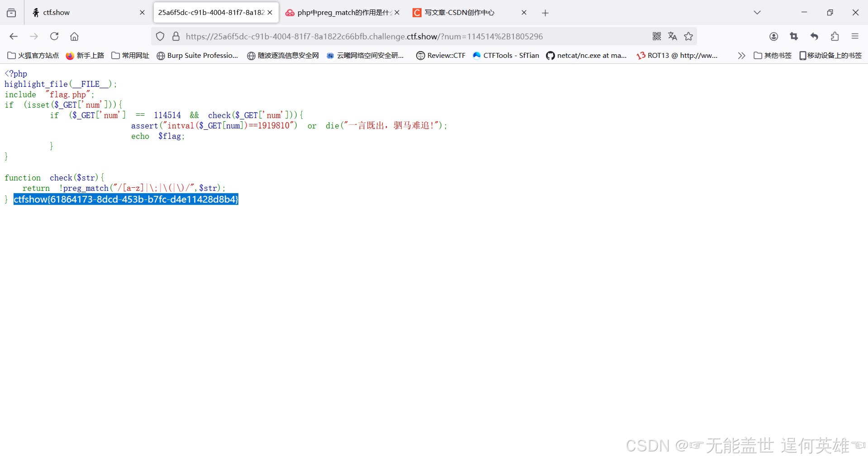Click the highlighted ctfshow flag text
Screen dimensions: 868x460
[x=126, y=199]
